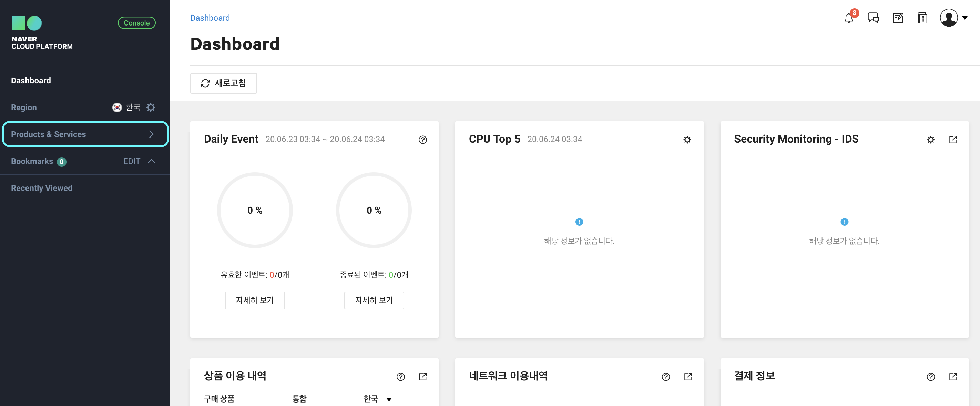
Task: Open Security Monitoring IDS external link icon
Action: click(953, 140)
